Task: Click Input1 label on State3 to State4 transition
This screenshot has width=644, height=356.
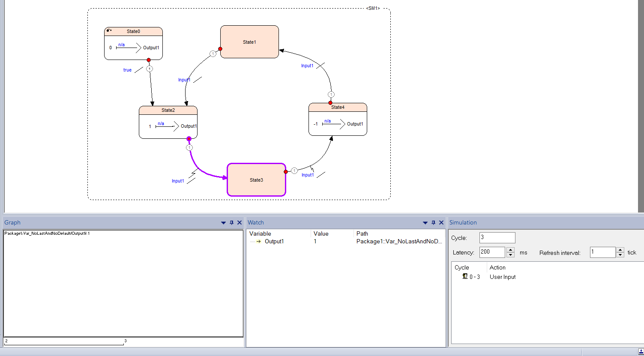Action: (308, 175)
